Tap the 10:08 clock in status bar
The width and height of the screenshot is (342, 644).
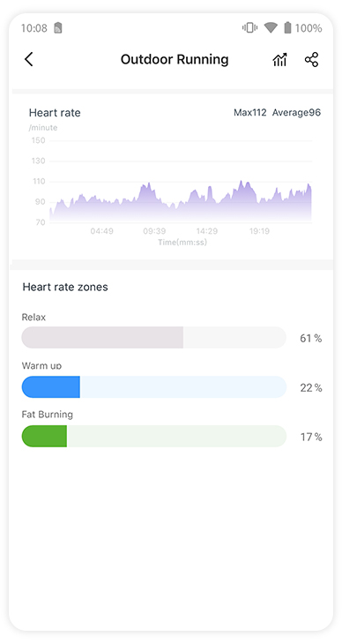click(x=34, y=28)
